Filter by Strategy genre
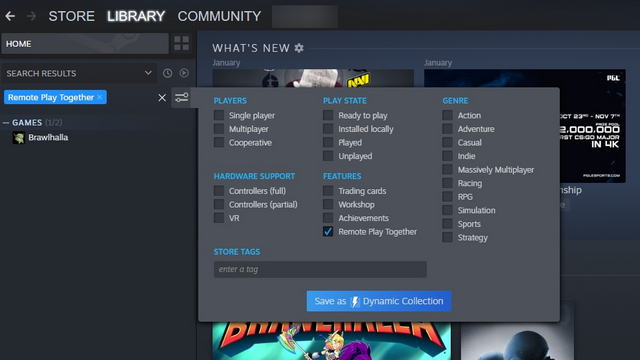The image size is (640, 360). 447,237
